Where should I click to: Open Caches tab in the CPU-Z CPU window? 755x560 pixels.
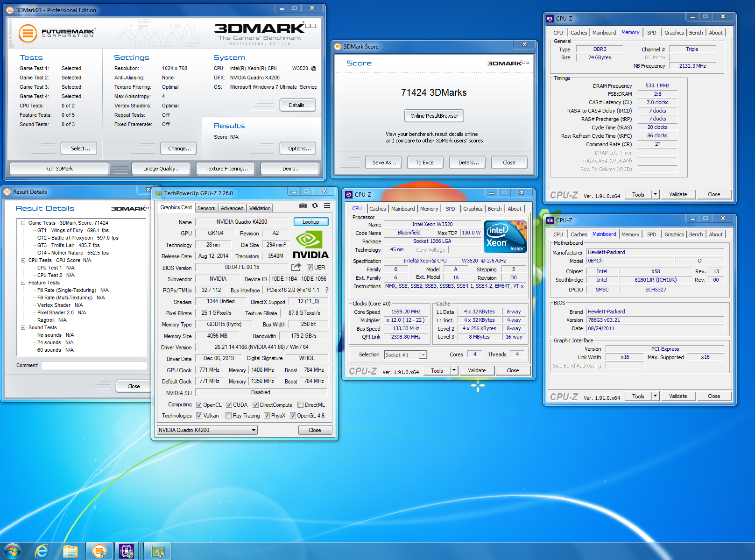(x=378, y=209)
